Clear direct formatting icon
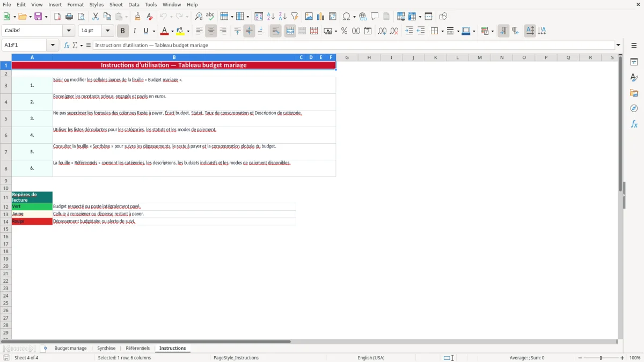644x362 pixels. click(x=150, y=17)
